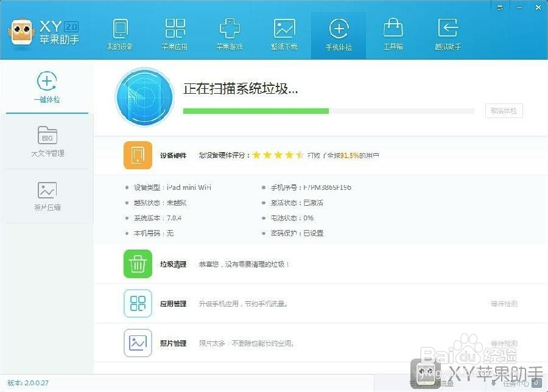Open the main menu at top right
The width and height of the screenshot is (548, 392).
point(501,7)
